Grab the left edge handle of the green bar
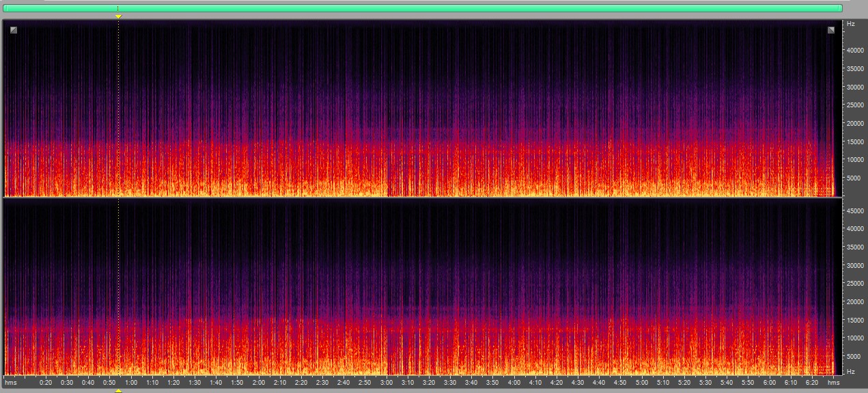 click(5, 8)
